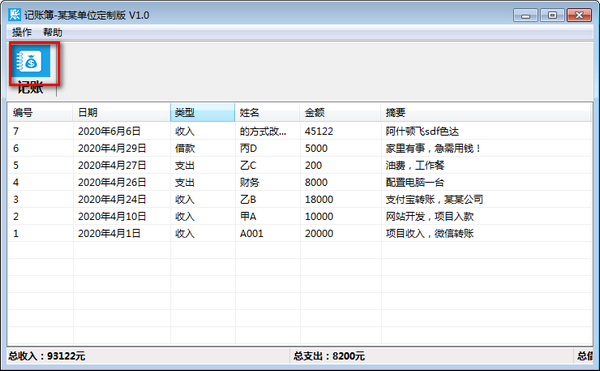Click the app logo in title bar
This screenshot has height=371, width=600.
pyautogui.click(x=14, y=15)
